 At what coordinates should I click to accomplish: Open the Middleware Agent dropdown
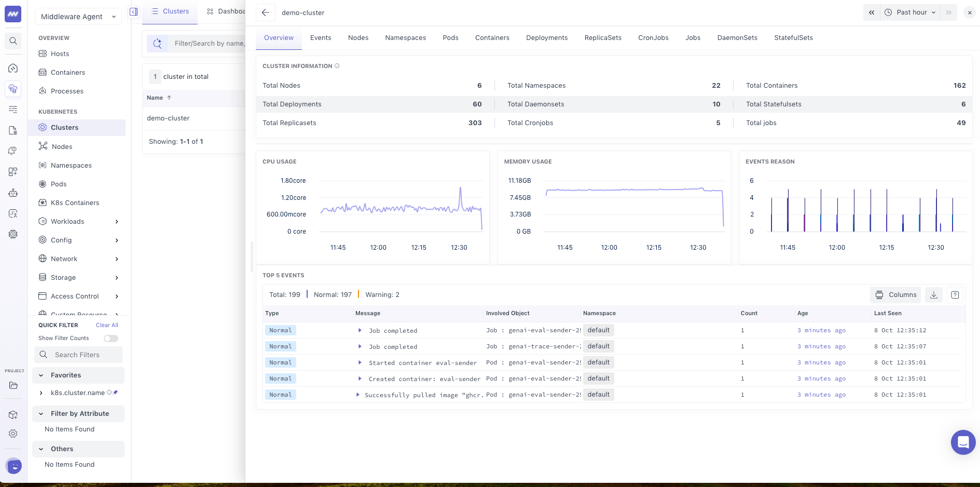tap(78, 17)
